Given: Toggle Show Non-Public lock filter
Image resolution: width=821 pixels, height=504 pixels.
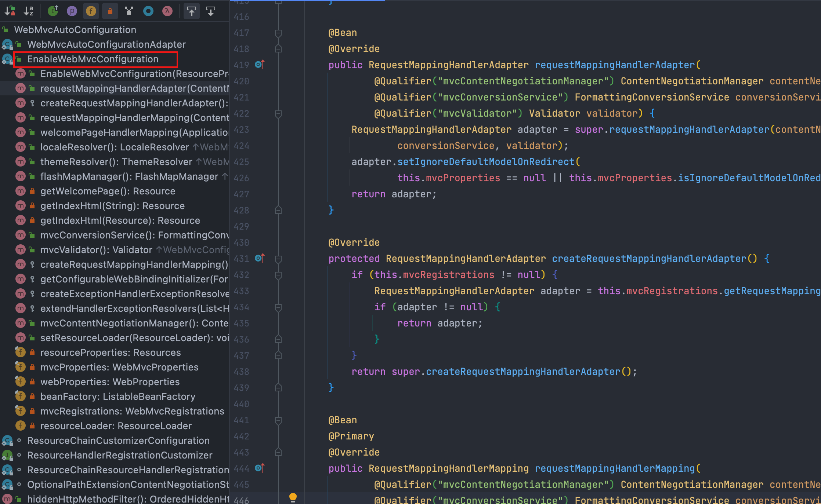Looking at the screenshot, I should point(110,11).
